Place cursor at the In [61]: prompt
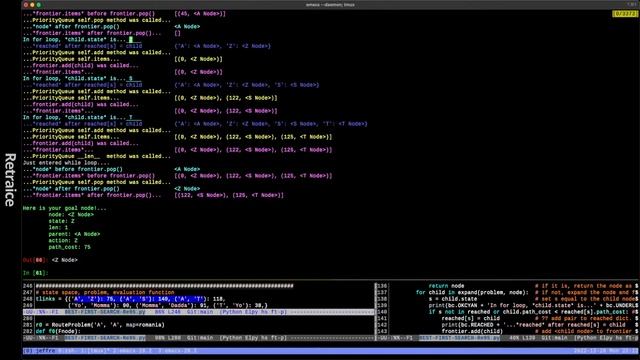 coord(36,273)
